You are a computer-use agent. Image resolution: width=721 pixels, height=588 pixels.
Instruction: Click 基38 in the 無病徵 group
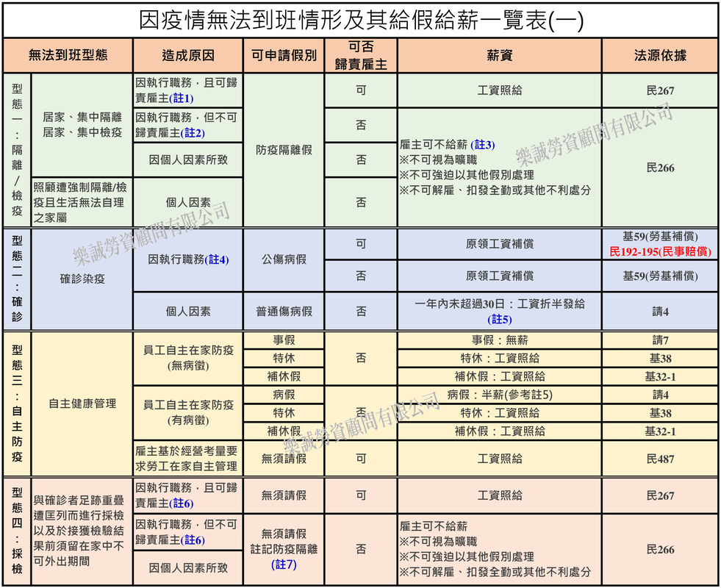[660, 358]
